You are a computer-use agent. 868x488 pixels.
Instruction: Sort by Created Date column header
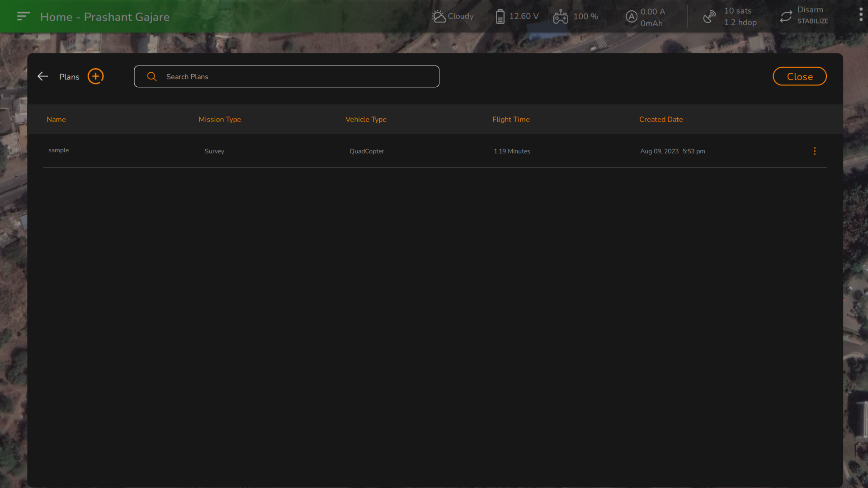click(660, 119)
